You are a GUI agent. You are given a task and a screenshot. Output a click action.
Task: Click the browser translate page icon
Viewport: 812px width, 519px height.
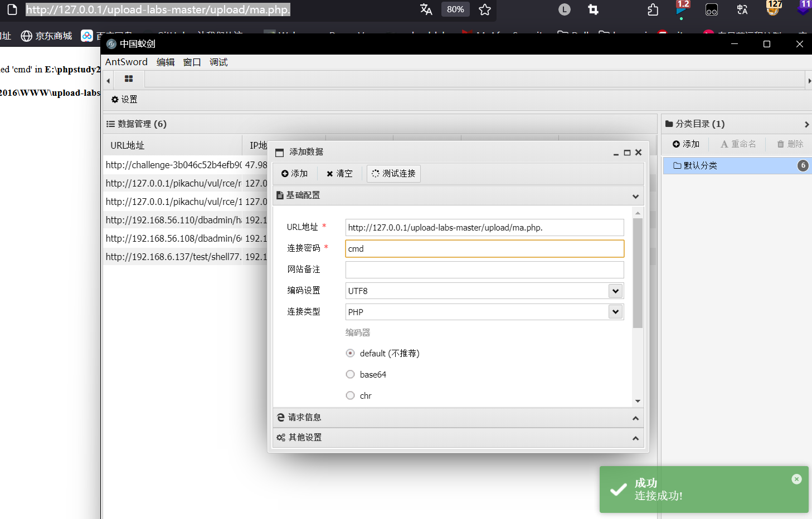tap(426, 9)
